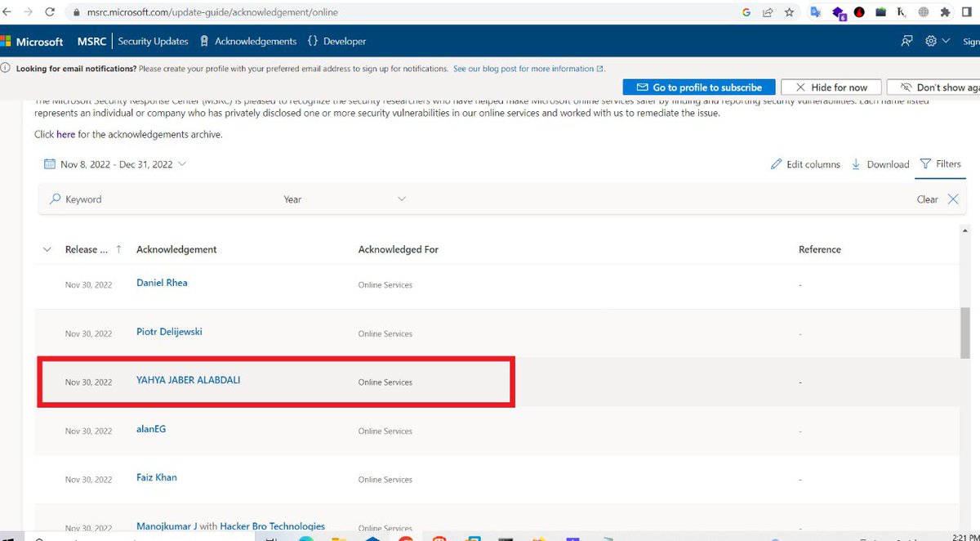Click Online Services in Daniel Rhea row
Screen dimensions: 980x541
point(385,285)
